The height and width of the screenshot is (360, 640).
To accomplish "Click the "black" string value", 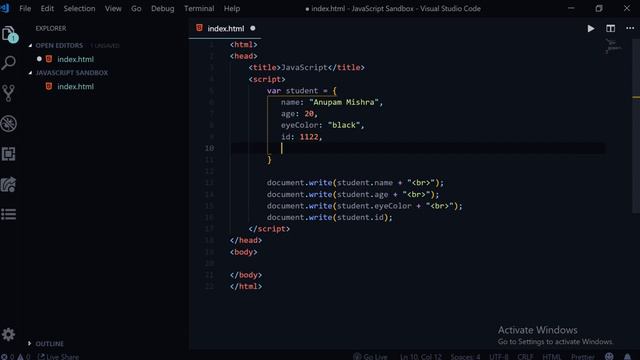I will 344,125.
